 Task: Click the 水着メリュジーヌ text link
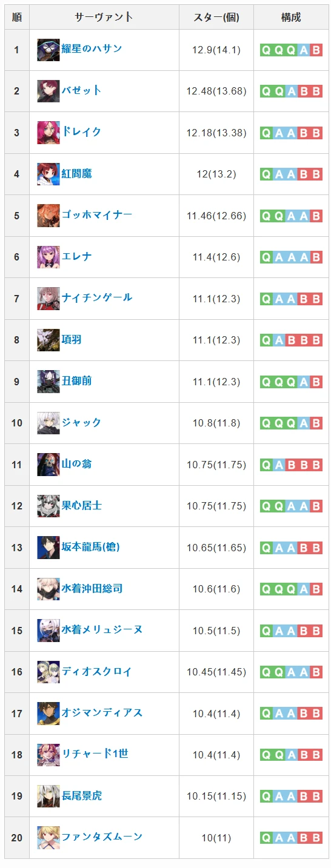click(x=102, y=629)
